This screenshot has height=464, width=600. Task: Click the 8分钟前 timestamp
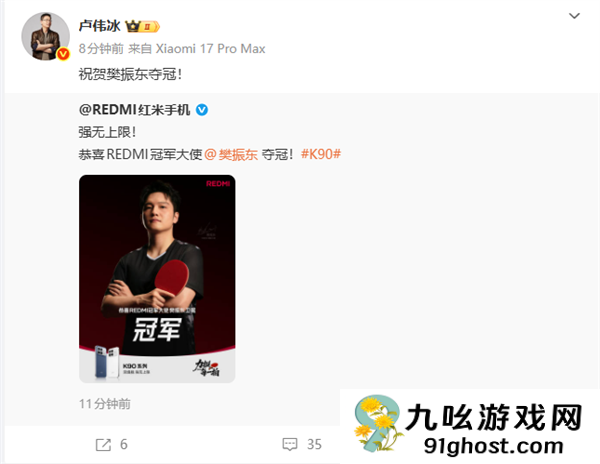(101, 49)
